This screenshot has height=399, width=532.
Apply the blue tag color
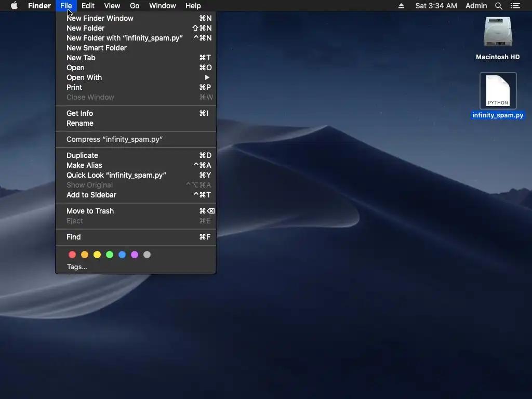pyautogui.click(x=122, y=255)
